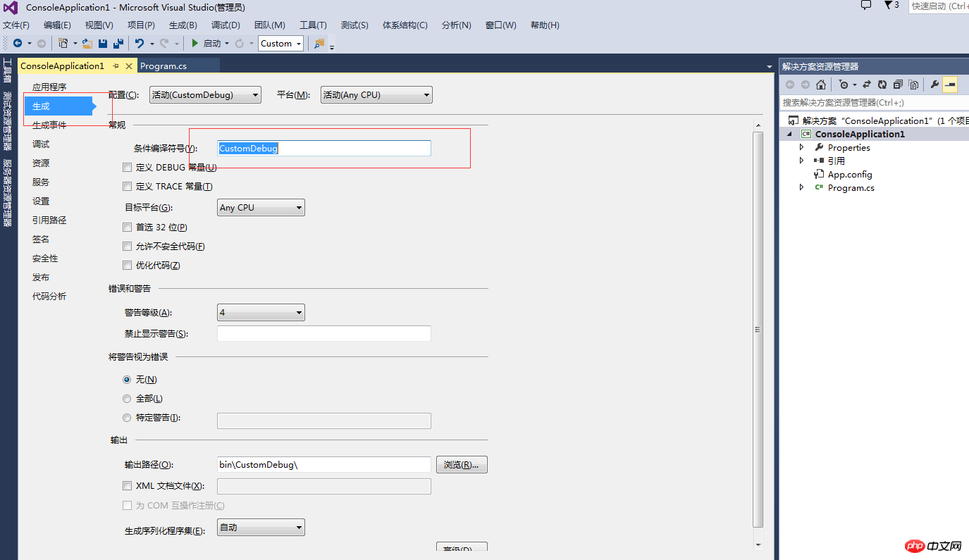Viewport: 969px width, 560px height.
Task: Expand the Program.cs node in tree
Action: point(801,187)
